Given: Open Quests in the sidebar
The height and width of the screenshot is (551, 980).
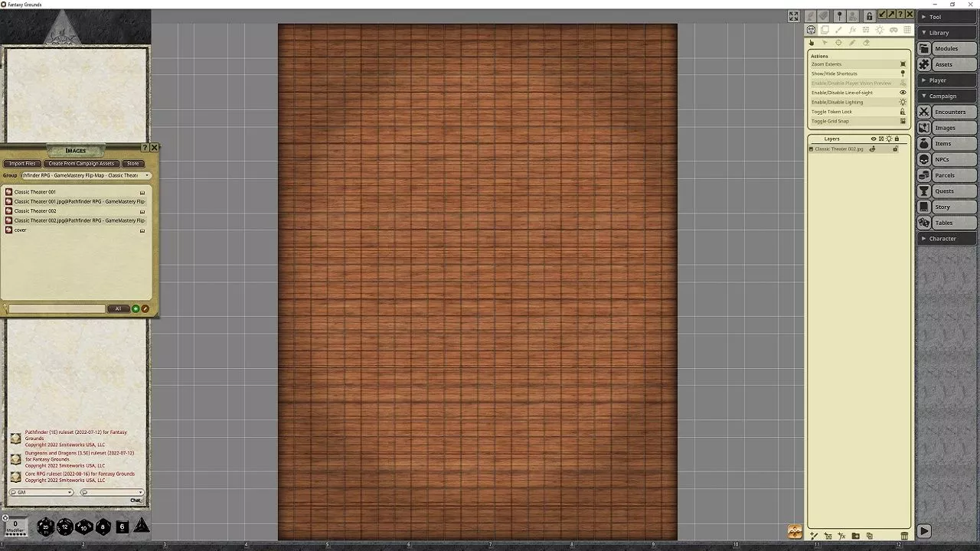Looking at the screenshot, I should click(948, 191).
